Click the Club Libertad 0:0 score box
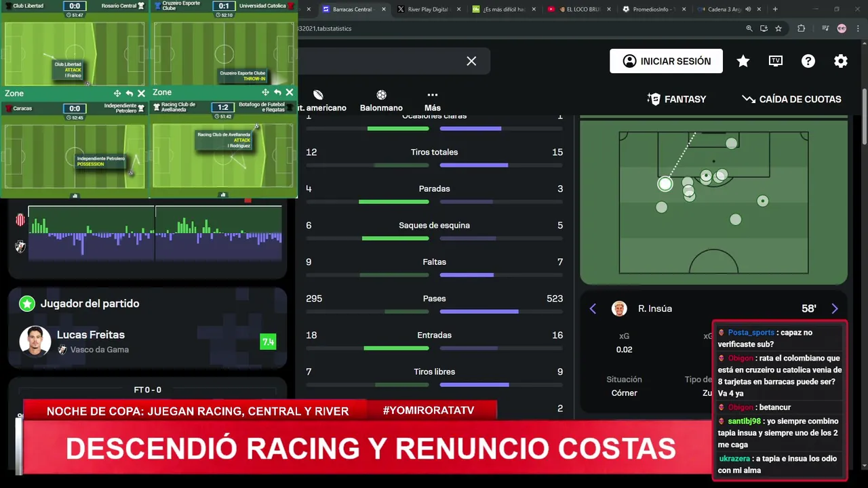The image size is (868, 488). coord(75,5)
